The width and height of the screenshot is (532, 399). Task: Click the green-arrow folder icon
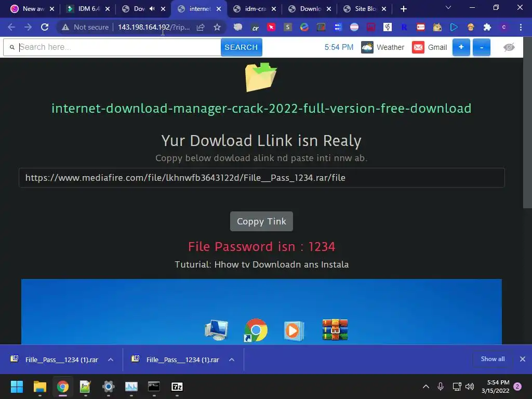261,77
